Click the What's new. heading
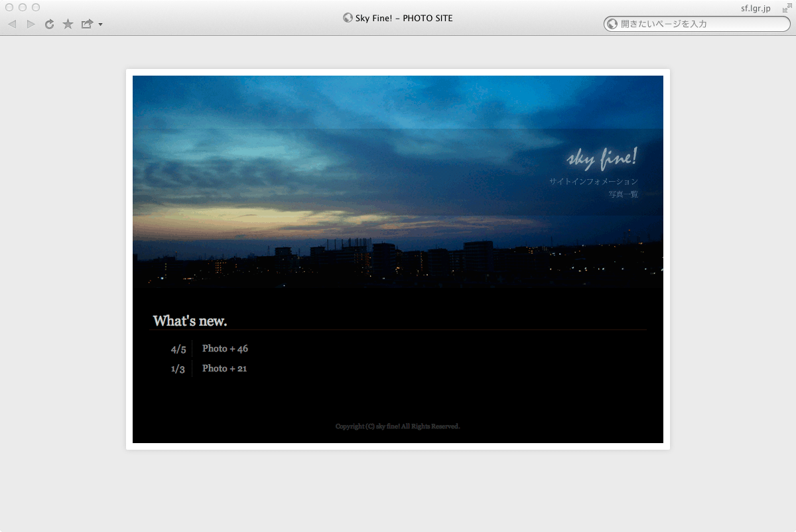This screenshot has height=532, width=796. [x=190, y=321]
